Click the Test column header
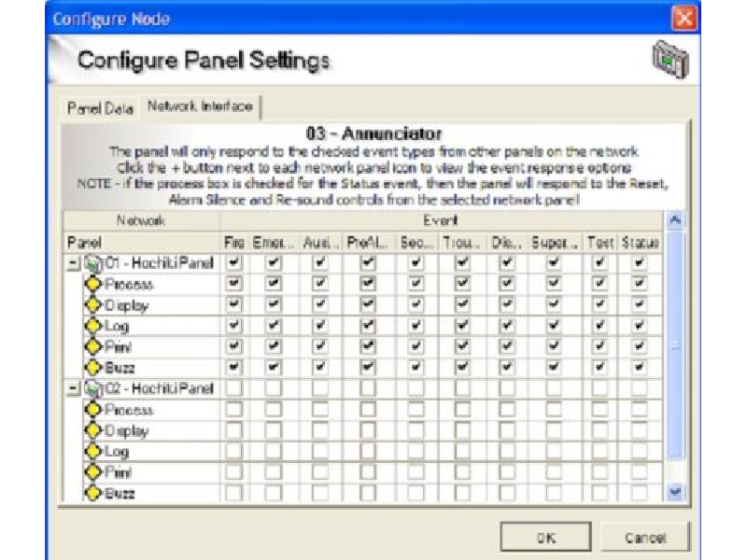 pos(600,243)
